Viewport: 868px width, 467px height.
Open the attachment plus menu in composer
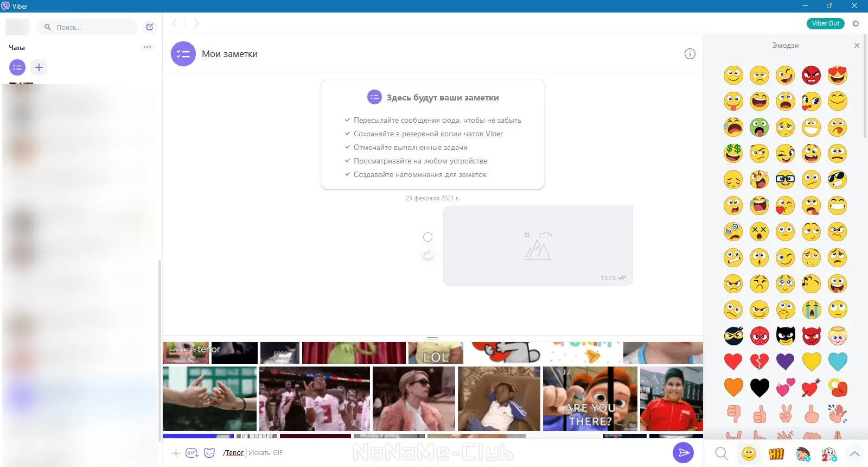(x=176, y=453)
